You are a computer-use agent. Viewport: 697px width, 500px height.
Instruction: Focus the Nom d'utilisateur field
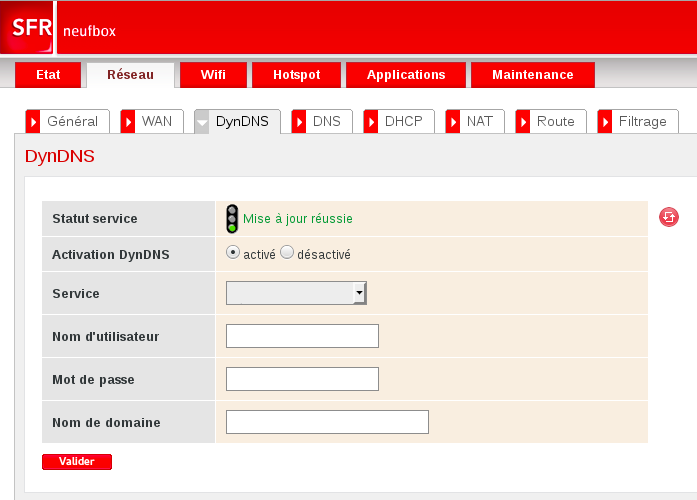302,336
